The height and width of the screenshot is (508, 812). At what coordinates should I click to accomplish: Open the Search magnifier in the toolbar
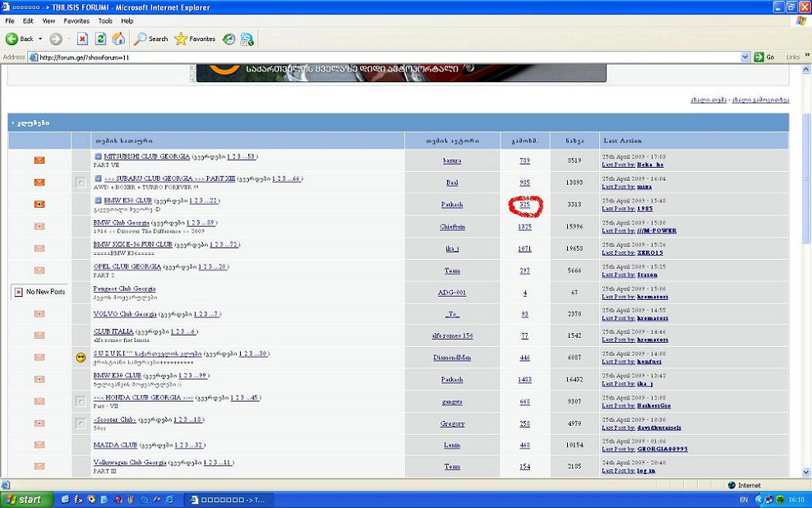click(x=150, y=39)
